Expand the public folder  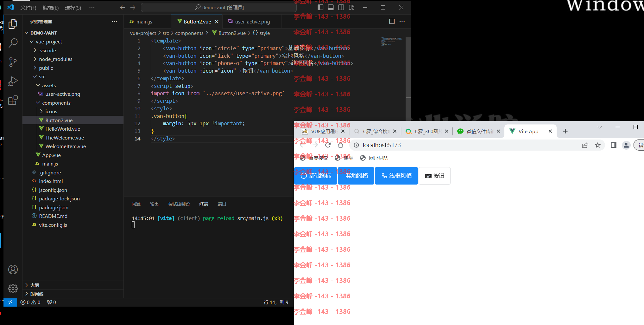[x=35, y=68]
